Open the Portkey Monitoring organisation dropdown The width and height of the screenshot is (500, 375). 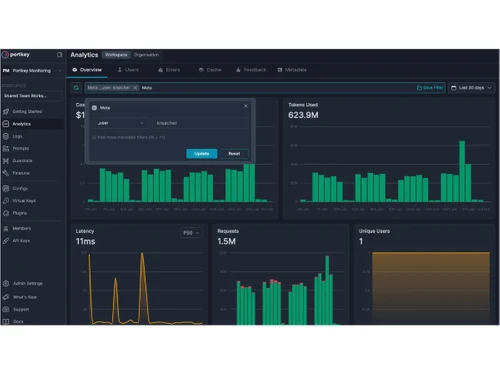32,71
